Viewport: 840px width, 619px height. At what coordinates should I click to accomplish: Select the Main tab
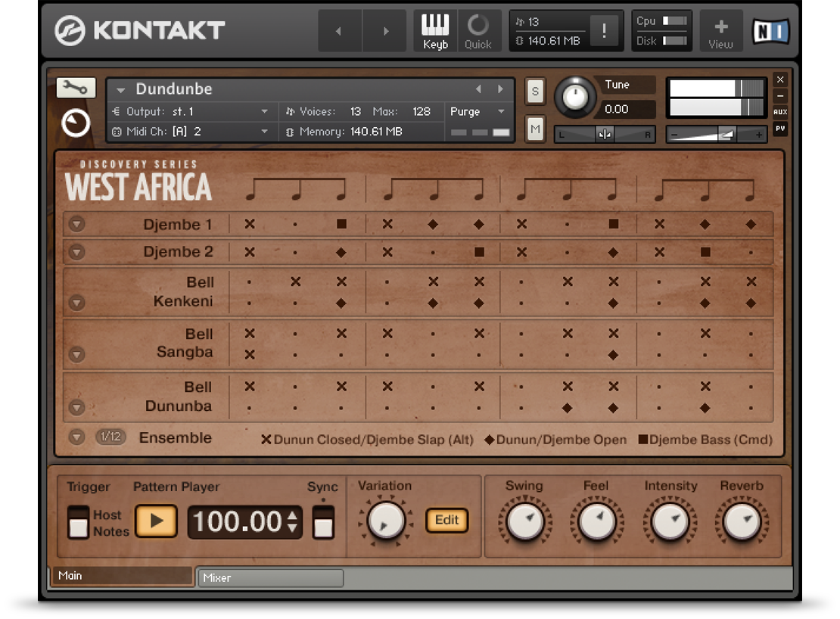[x=121, y=576]
